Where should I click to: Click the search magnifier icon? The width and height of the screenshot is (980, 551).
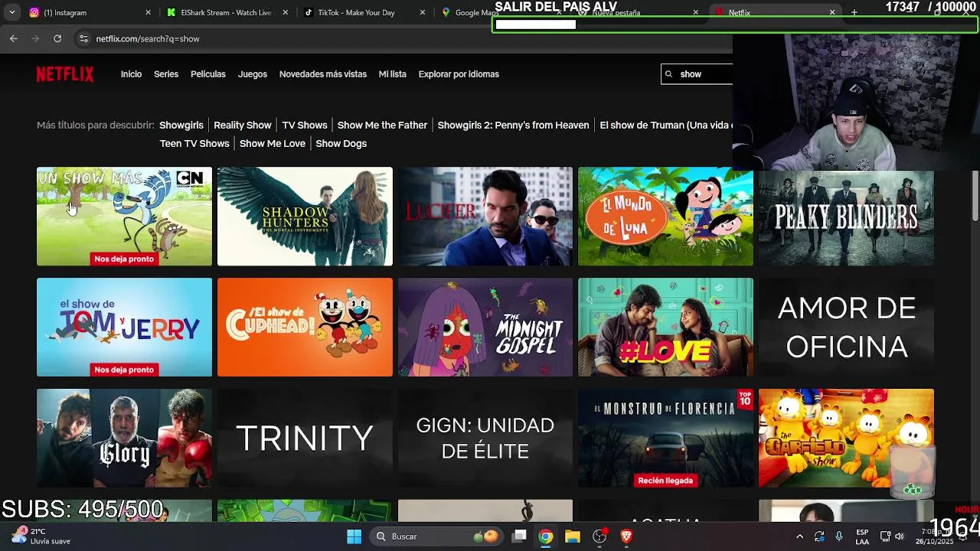(x=669, y=74)
